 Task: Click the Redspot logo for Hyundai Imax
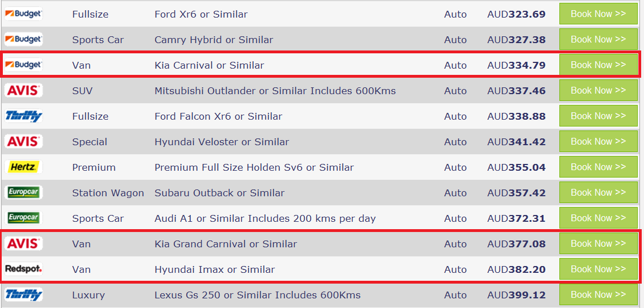(x=23, y=269)
